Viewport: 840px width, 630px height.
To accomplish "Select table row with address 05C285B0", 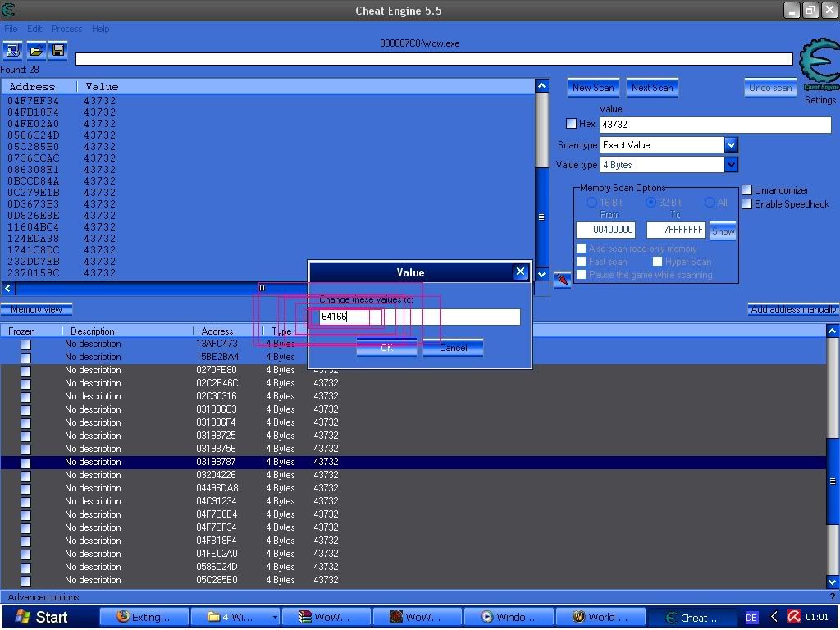I will [413, 580].
